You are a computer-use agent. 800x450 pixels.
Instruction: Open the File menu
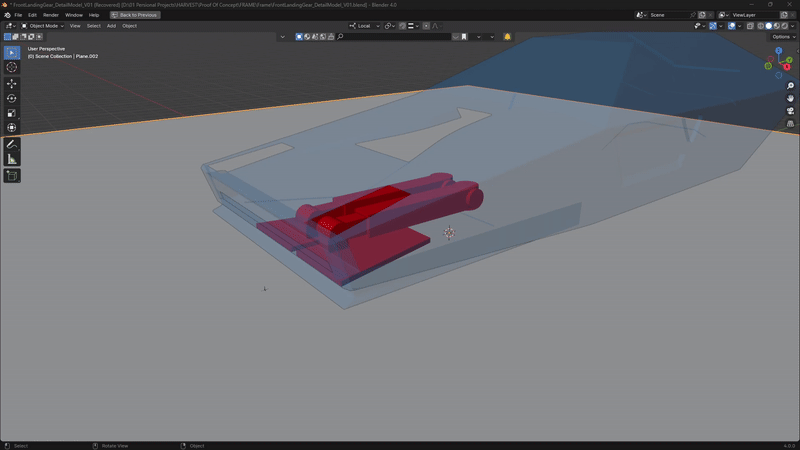[18, 15]
